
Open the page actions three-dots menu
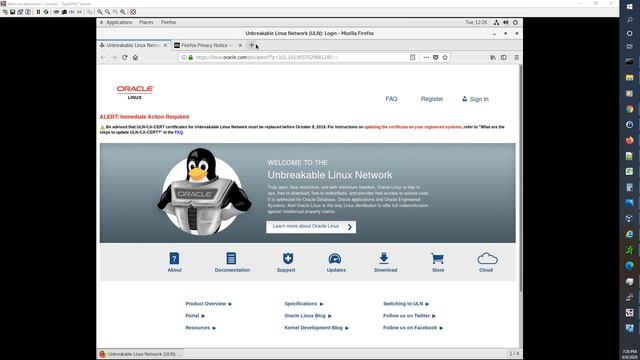[426, 58]
